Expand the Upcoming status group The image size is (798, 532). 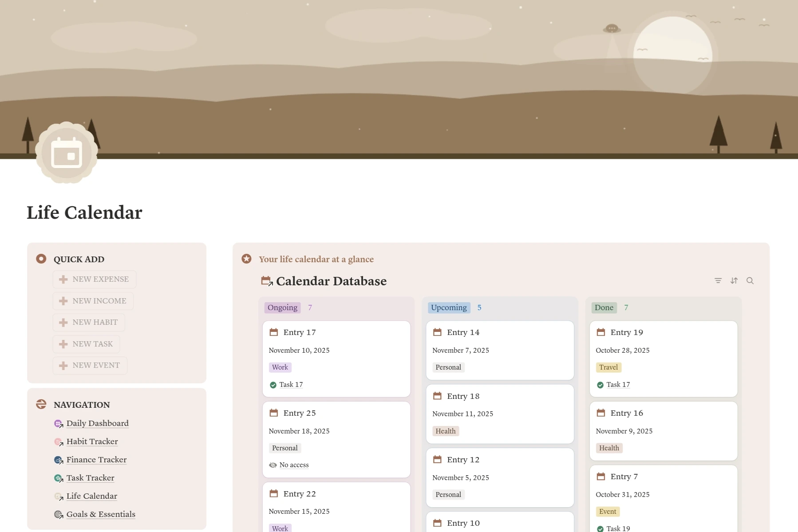point(449,307)
